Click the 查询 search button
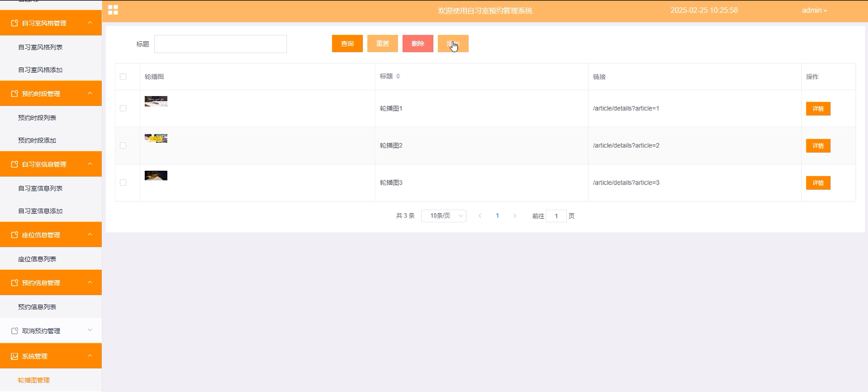 (x=347, y=44)
